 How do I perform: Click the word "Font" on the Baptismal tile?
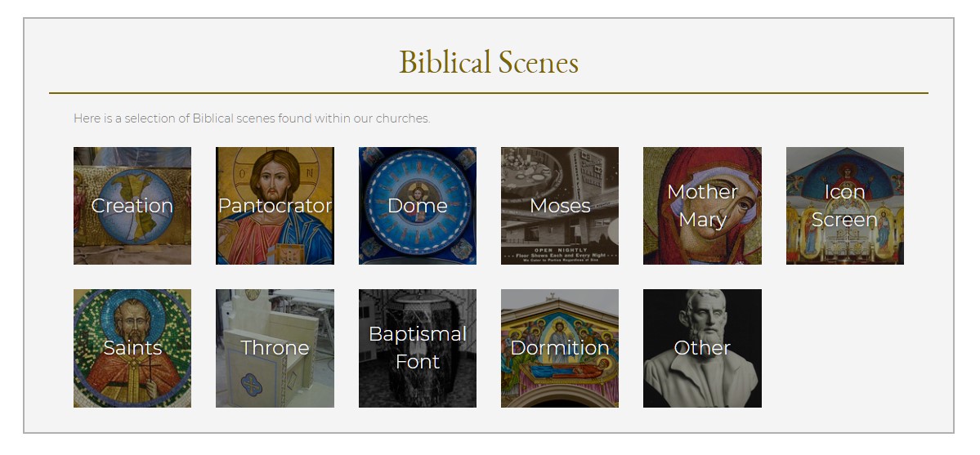tap(417, 362)
